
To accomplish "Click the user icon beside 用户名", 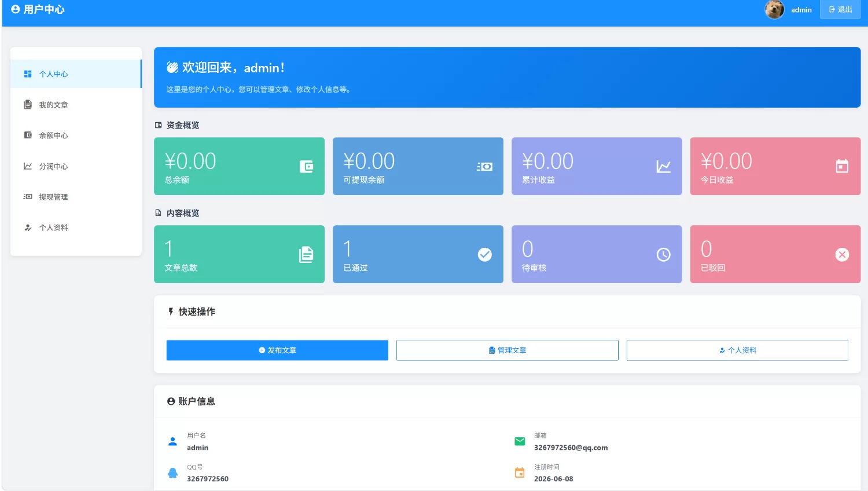I will coord(172,441).
